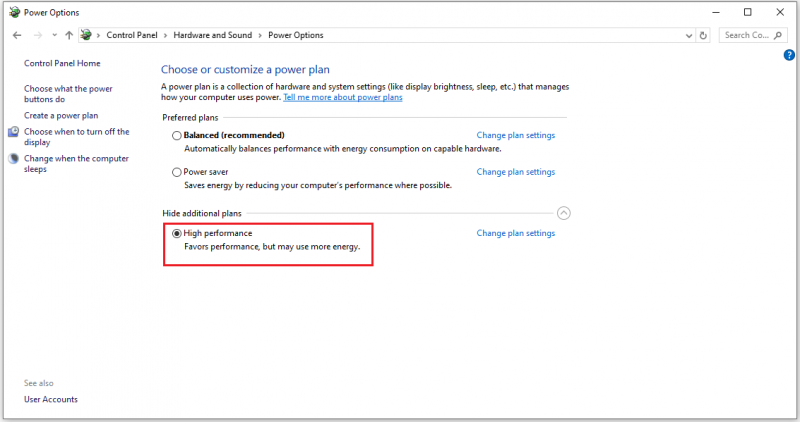This screenshot has width=800, height=422.
Task: Refresh the Power Options page
Action: (703, 35)
